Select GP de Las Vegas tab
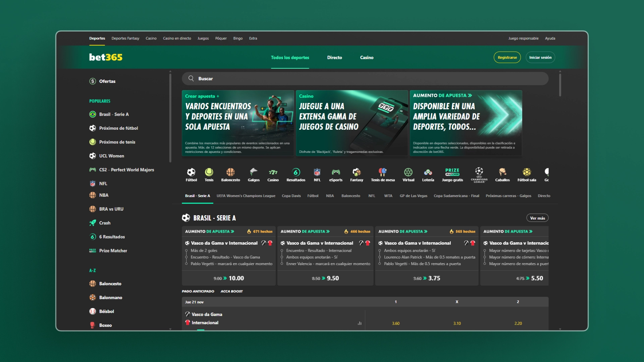Image resolution: width=644 pixels, height=362 pixels. click(414, 196)
